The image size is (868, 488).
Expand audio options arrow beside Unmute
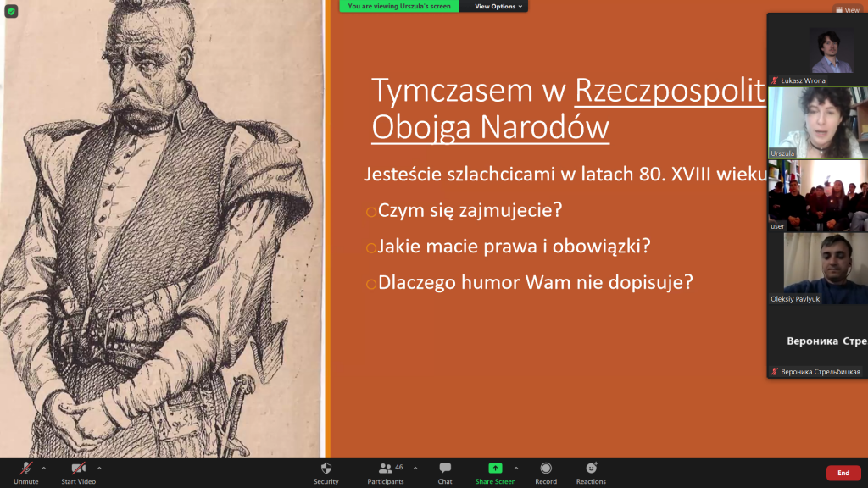tap(44, 468)
